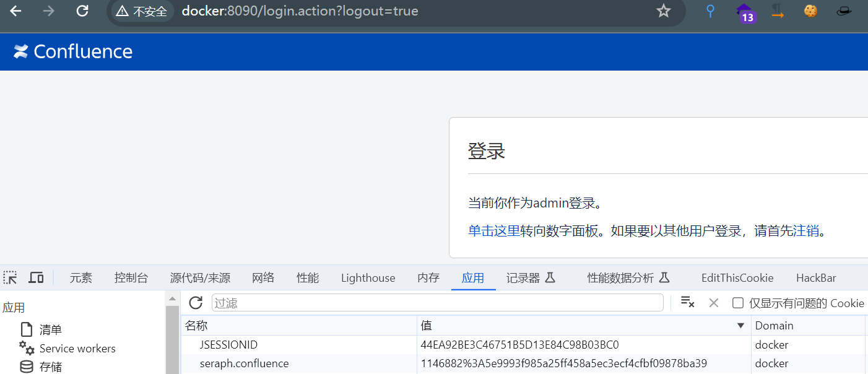This screenshot has width=868, height=374.
Task: Delete the selected cookie with the X icon
Action: click(714, 302)
